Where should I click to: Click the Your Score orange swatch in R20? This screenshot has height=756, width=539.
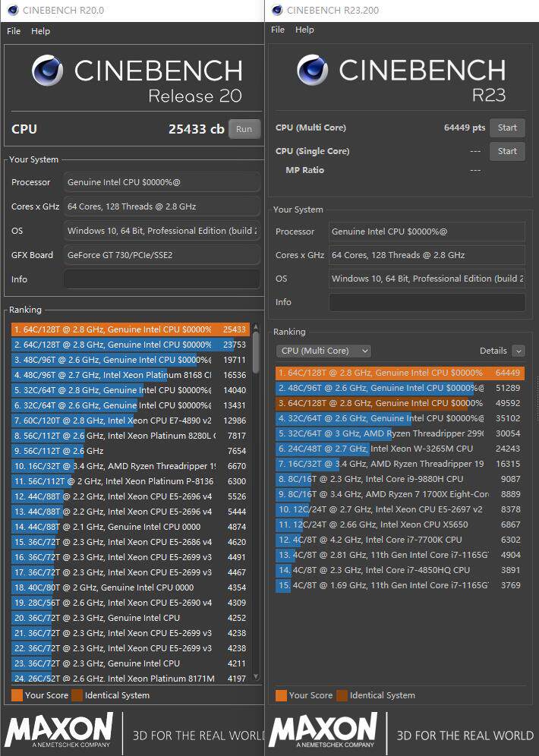tap(17, 696)
